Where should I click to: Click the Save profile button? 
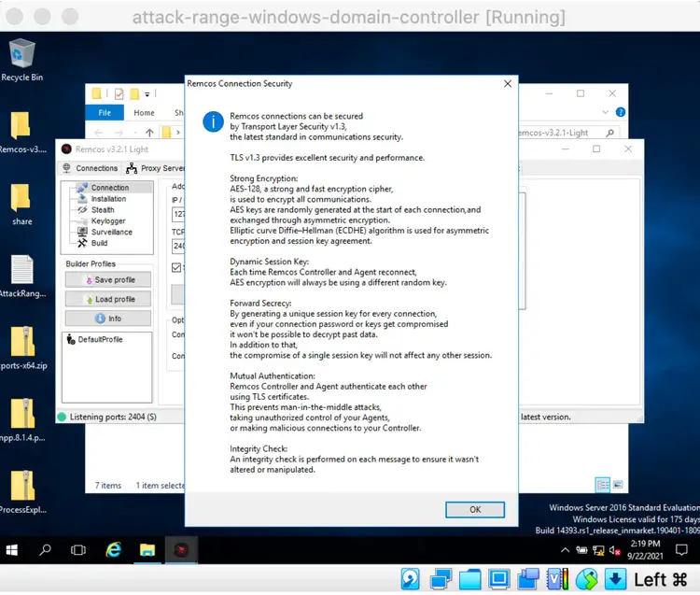coord(106,280)
